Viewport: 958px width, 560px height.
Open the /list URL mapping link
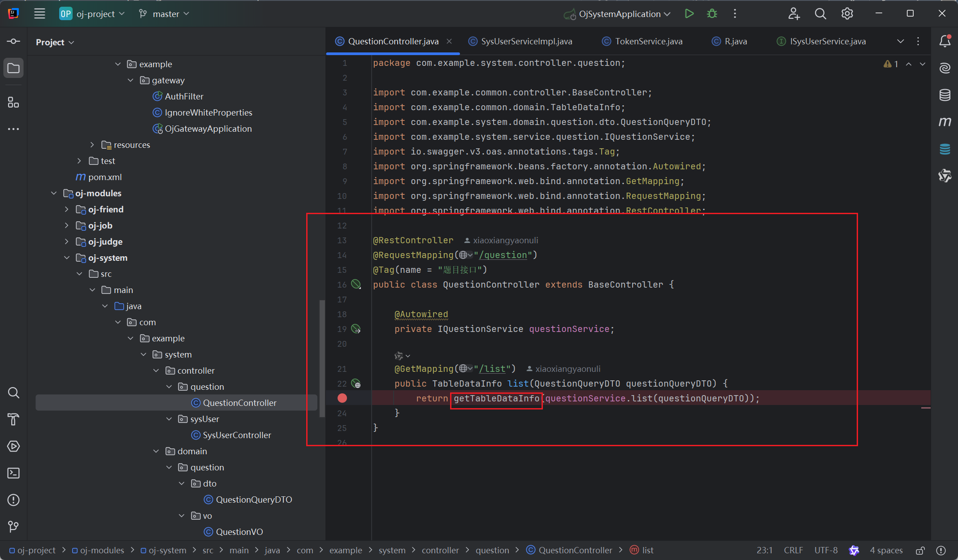(x=492, y=369)
